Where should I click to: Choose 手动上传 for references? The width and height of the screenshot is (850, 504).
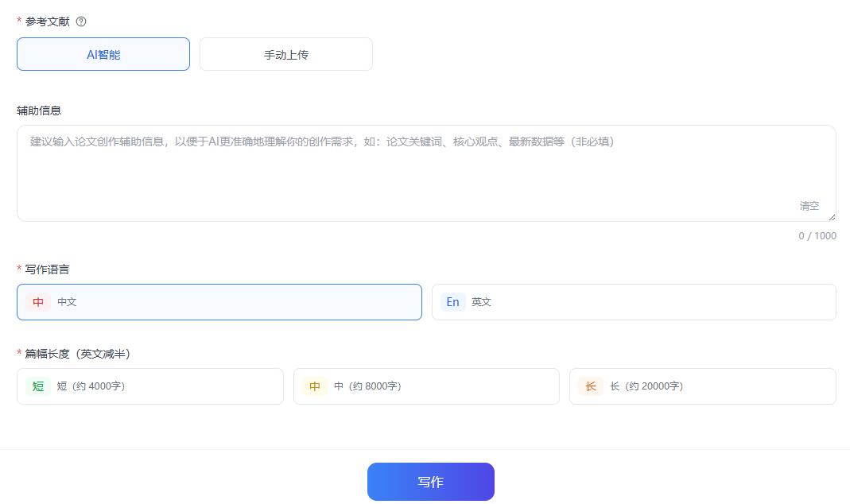pyautogui.click(x=286, y=54)
